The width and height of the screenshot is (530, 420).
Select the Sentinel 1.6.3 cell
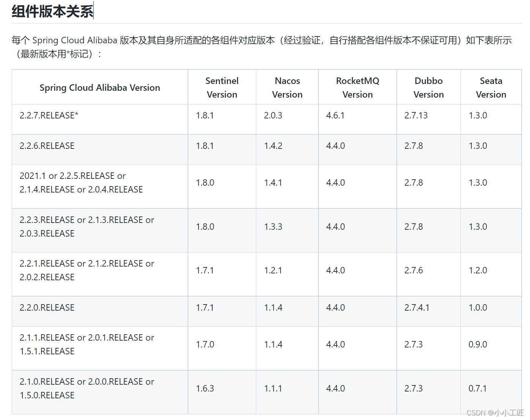[205, 388]
